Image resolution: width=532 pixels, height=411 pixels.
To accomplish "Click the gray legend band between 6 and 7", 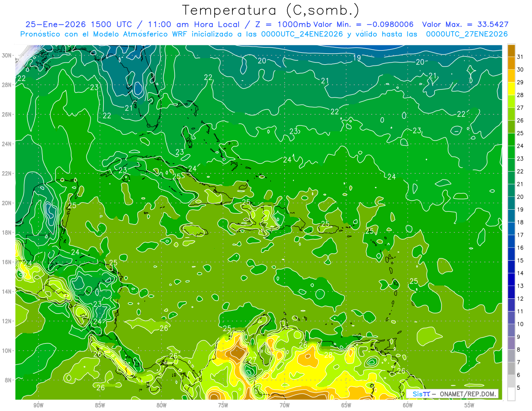I will [x=511, y=368].
